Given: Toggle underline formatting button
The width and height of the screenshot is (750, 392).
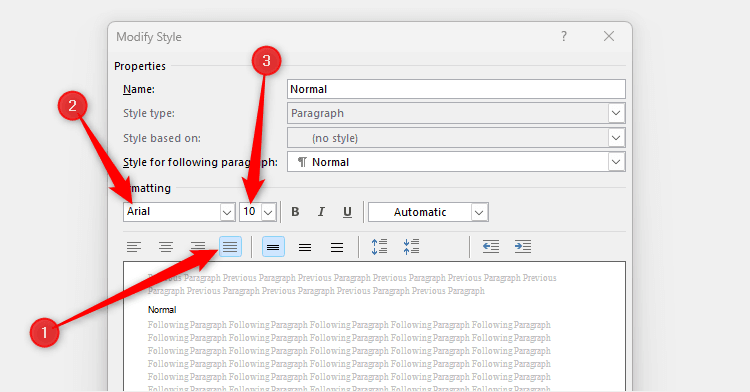Looking at the screenshot, I should pyautogui.click(x=347, y=212).
